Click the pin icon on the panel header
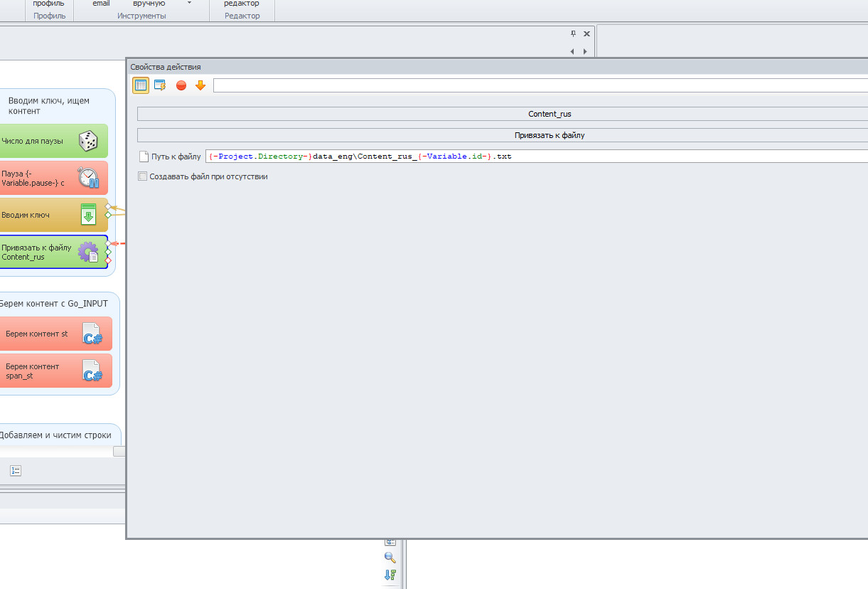868x589 pixels. click(x=574, y=33)
